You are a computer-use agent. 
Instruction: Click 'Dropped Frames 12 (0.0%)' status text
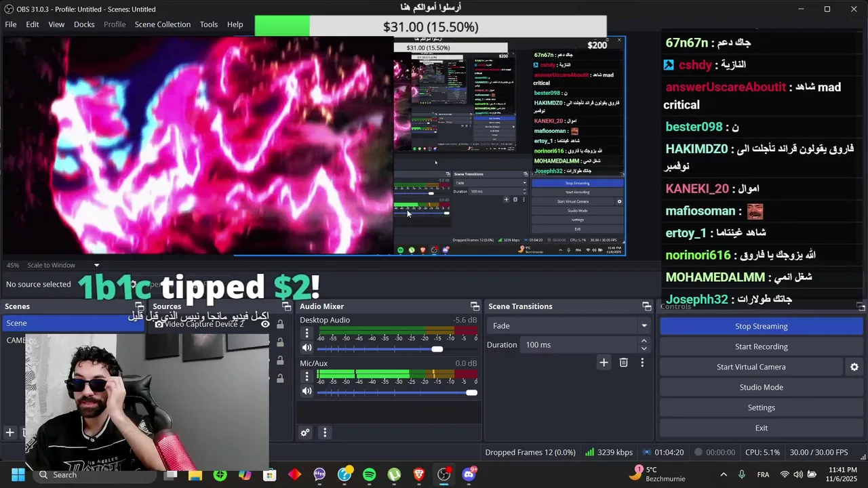530,452
